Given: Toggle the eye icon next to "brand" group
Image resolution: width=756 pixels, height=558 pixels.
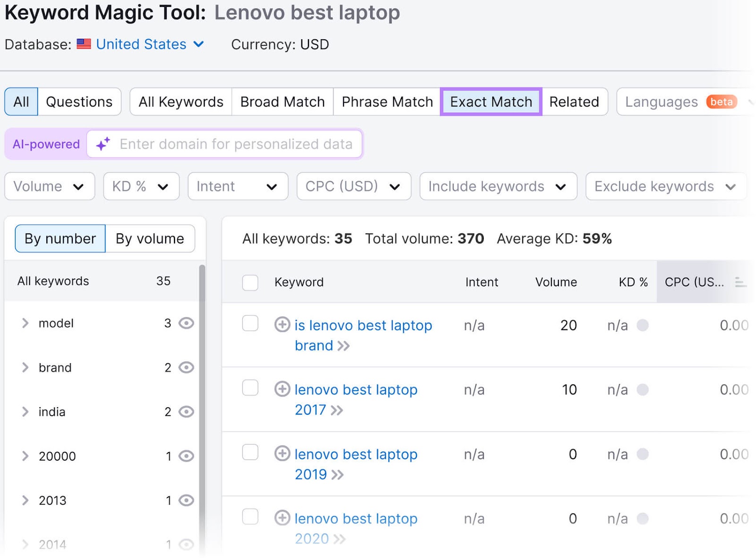Looking at the screenshot, I should pos(186,367).
